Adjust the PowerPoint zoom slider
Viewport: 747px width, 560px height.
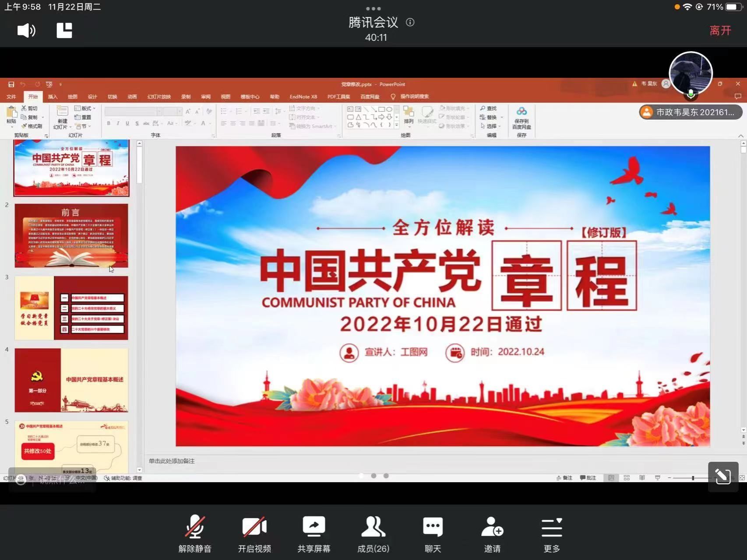point(693,478)
